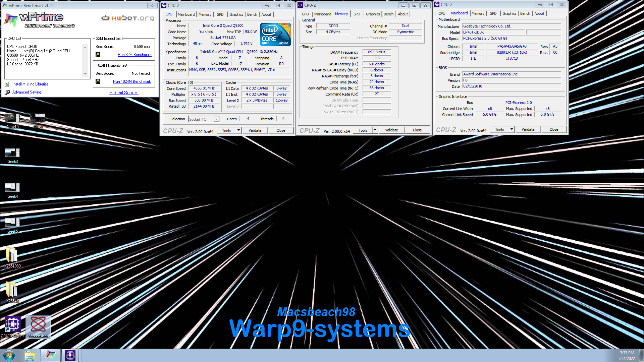Click Submit Scores link

pos(124,93)
